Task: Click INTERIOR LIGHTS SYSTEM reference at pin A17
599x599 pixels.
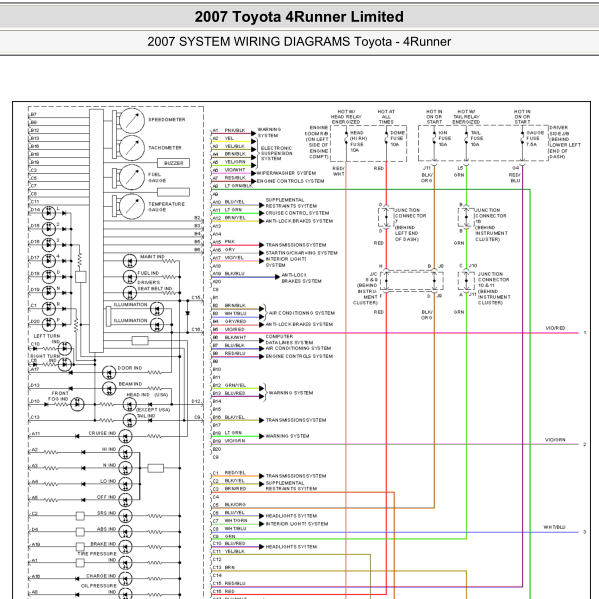Action: pyautogui.click(x=286, y=262)
